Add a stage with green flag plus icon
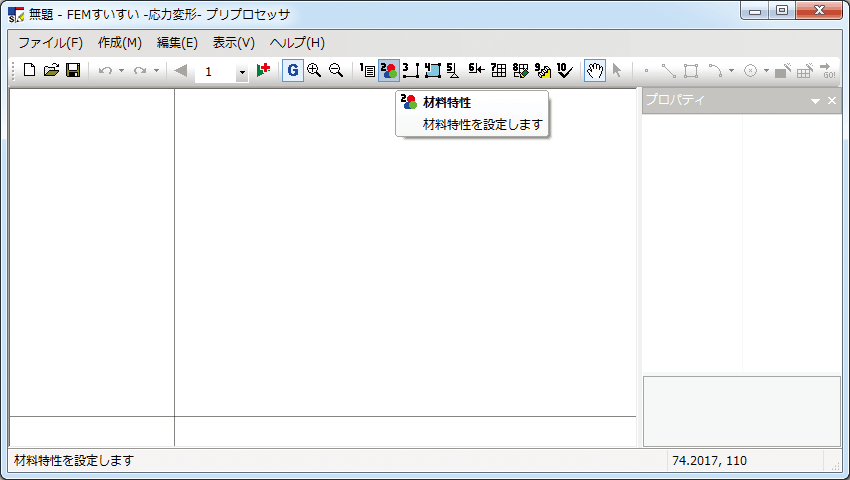Image resolution: width=850 pixels, height=480 pixels. tap(263, 70)
